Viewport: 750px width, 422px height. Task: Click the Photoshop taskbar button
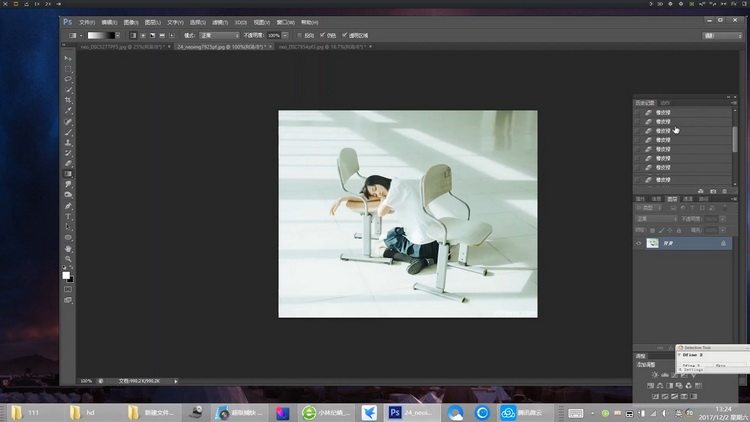pyautogui.click(x=411, y=412)
